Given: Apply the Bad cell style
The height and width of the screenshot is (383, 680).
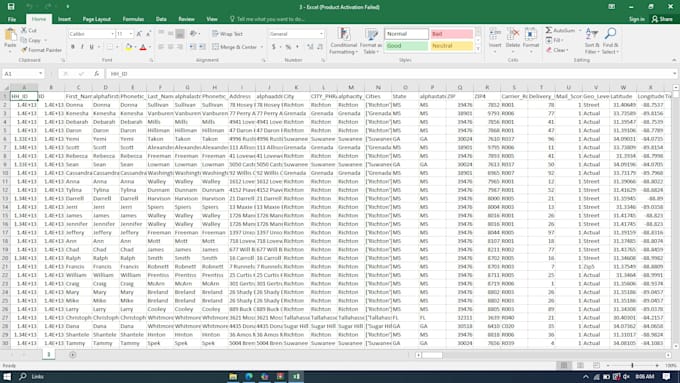Looking at the screenshot, I should tap(451, 34).
